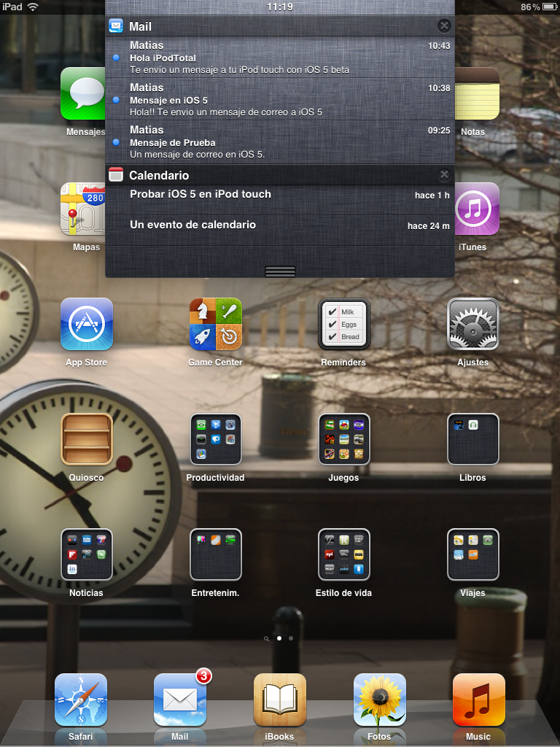This screenshot has width=560, height=747.
Task: Open Mail from the dock
Action: [180, 700]
